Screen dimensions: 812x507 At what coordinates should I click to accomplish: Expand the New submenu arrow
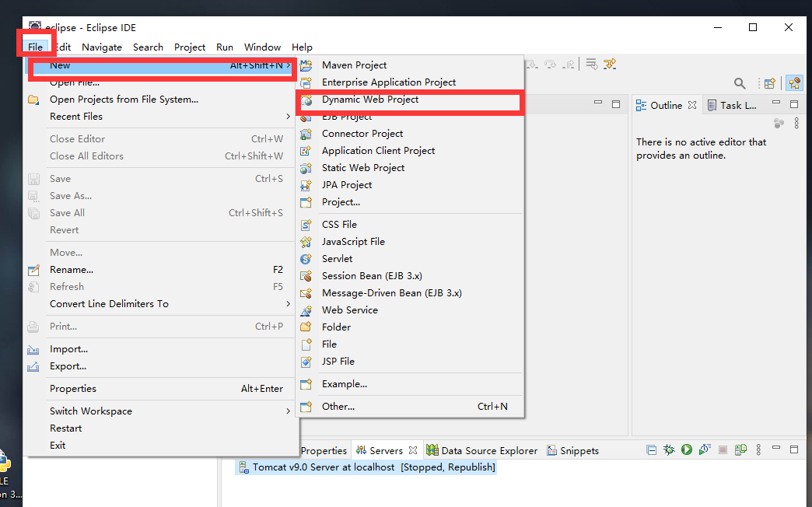click(x=289, y=65)
